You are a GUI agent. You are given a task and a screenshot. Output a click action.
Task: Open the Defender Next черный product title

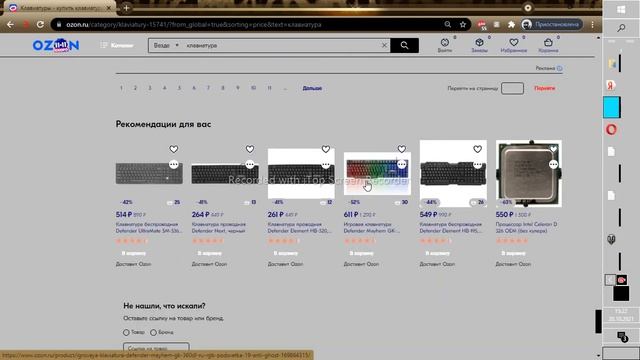tap(219, 228)
